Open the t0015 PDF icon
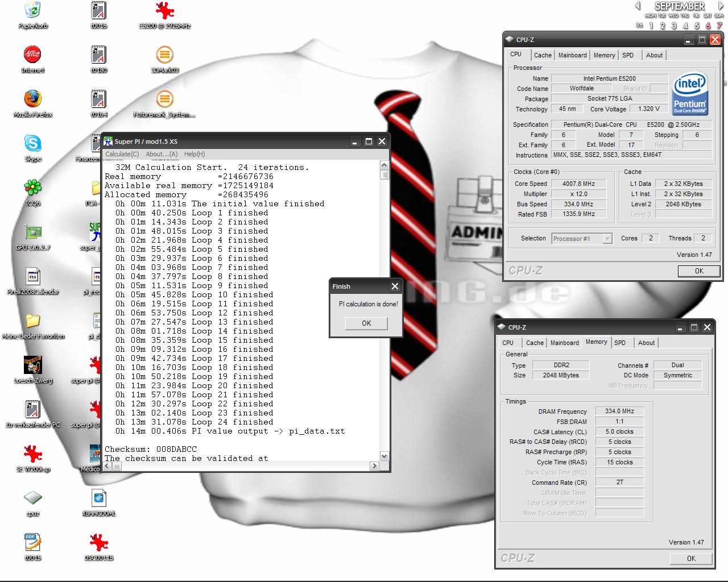Viewport: 728px width, 582px height. pos(33,542)
